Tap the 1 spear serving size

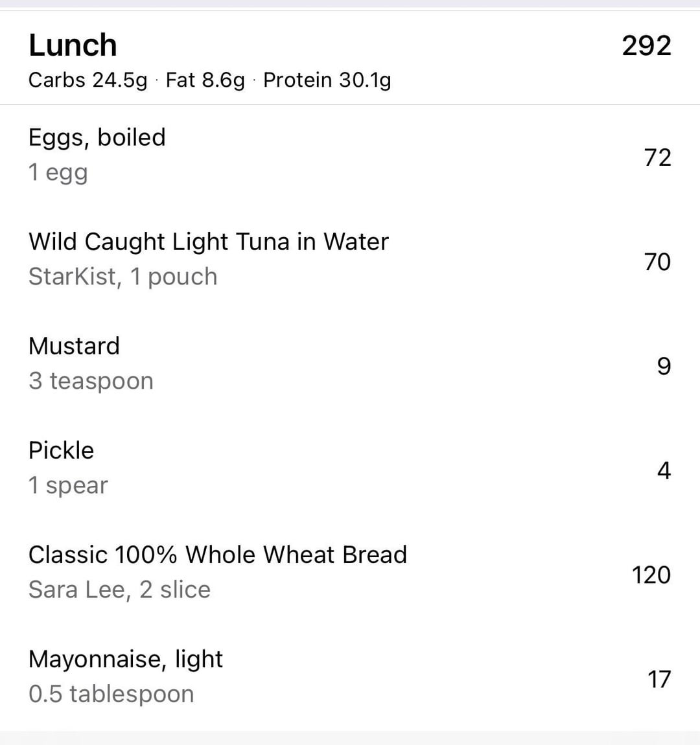click(x=69, y=485)
